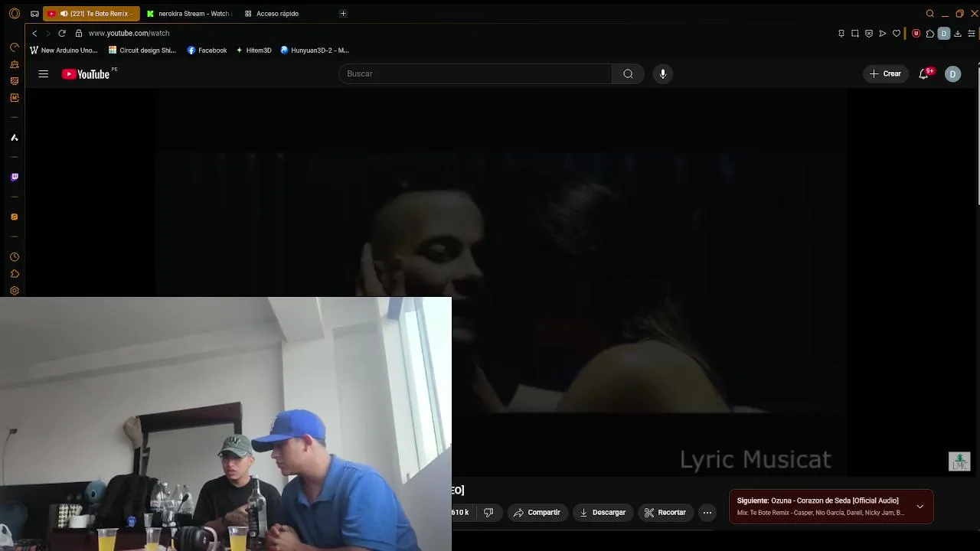Open Hunyuan3D-2 bookmark
Screen dimensions: 980x551
[315, 51]
